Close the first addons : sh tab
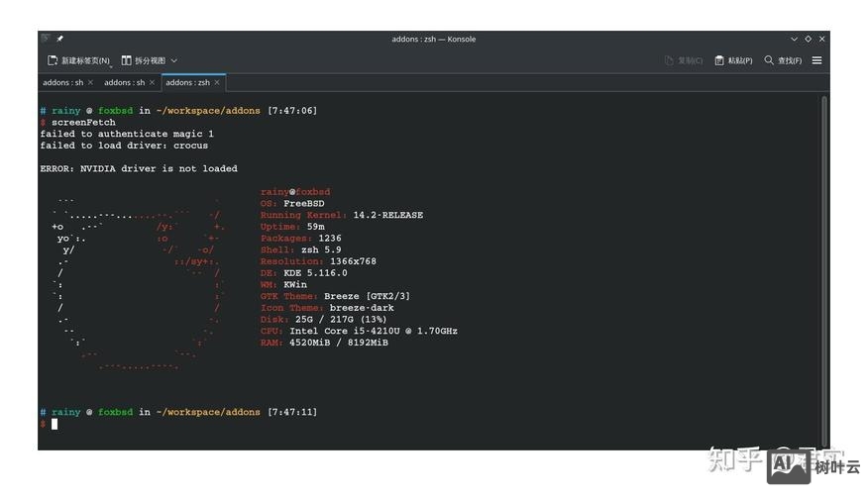This screenshot has height=495, width=868. point(91,83)
